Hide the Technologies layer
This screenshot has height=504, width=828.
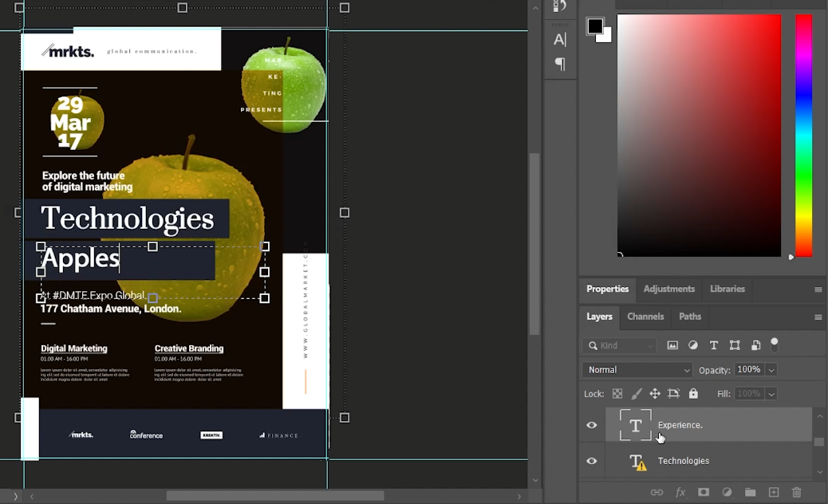pos(592,461)
